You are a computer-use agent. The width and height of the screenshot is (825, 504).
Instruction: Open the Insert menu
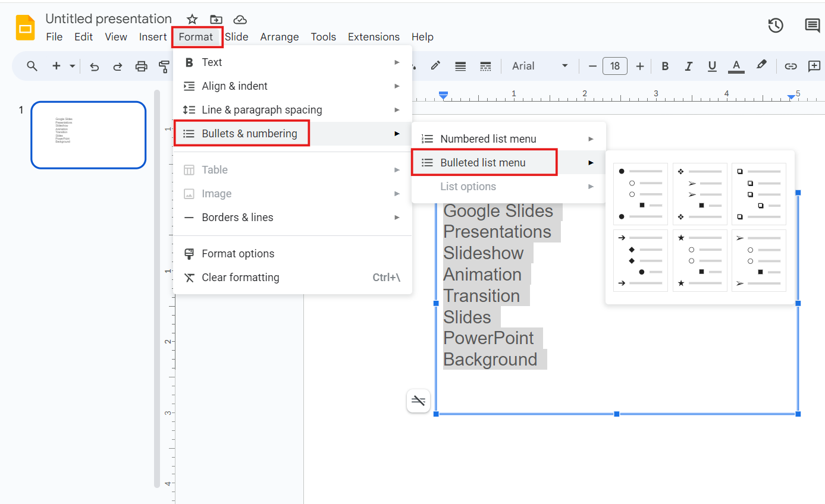click(153, 37)
